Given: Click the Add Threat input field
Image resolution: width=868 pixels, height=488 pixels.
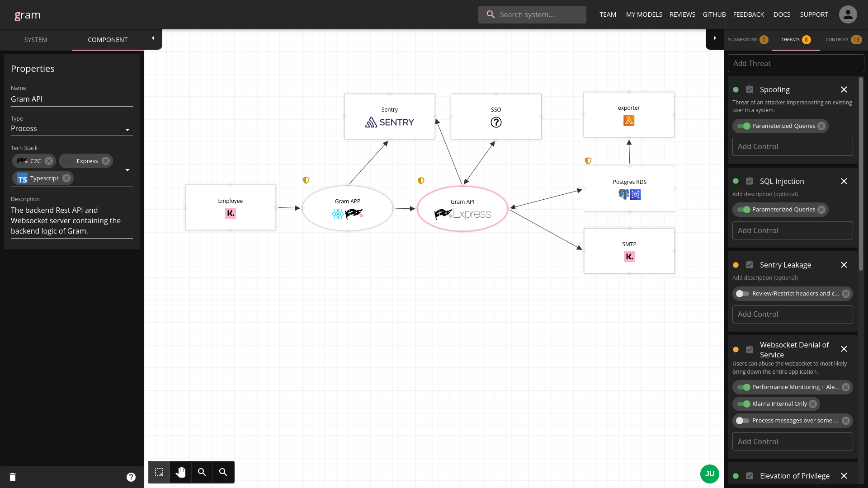Looking at the screenshot, I should pos(796,63).
